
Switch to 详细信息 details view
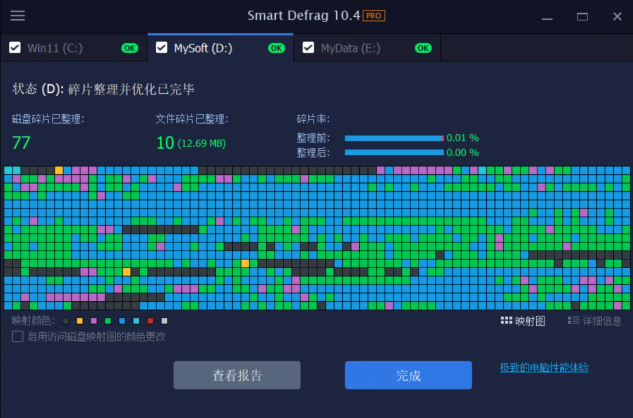coord(594,321)
